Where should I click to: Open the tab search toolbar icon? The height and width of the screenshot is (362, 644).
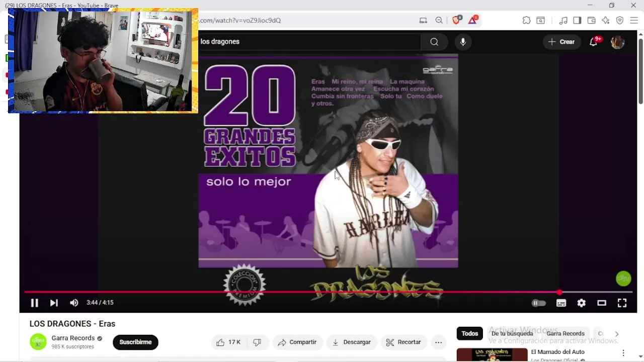(540, 21)
